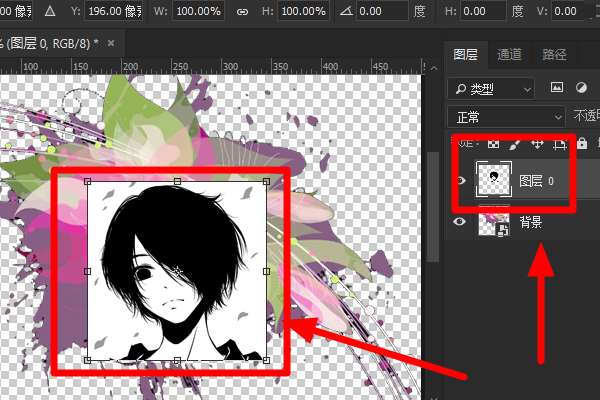Image resolution: width=600 pixels, height=400 pixels.
Task: Switch to the 通道 channels tab
Action: tap(509, 55)
